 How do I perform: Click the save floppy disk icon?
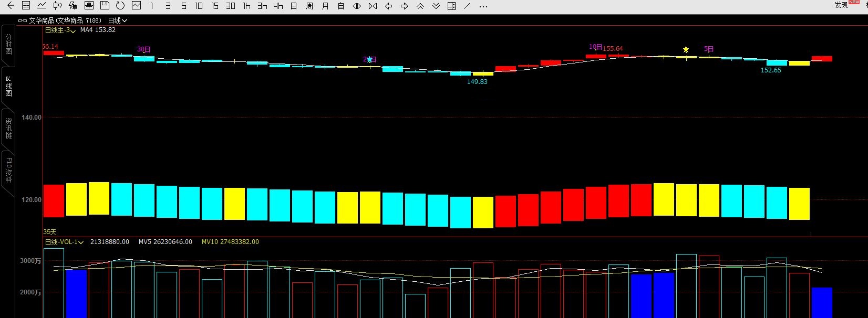(x=105, y=6)
